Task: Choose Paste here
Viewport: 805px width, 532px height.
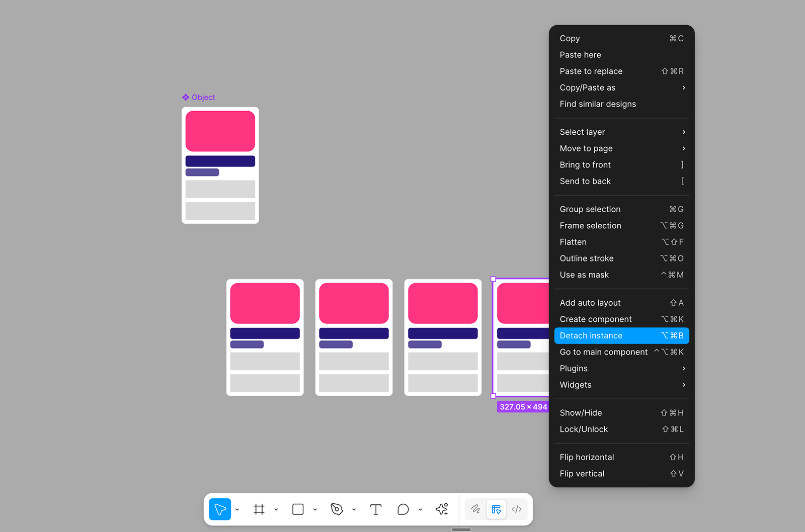Action: click(x=621, y=55)
